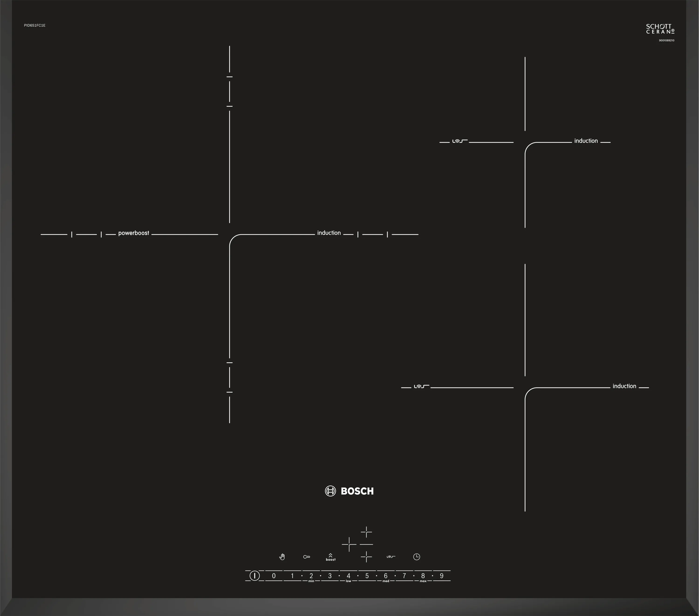Choose power level 6 med

386,576
